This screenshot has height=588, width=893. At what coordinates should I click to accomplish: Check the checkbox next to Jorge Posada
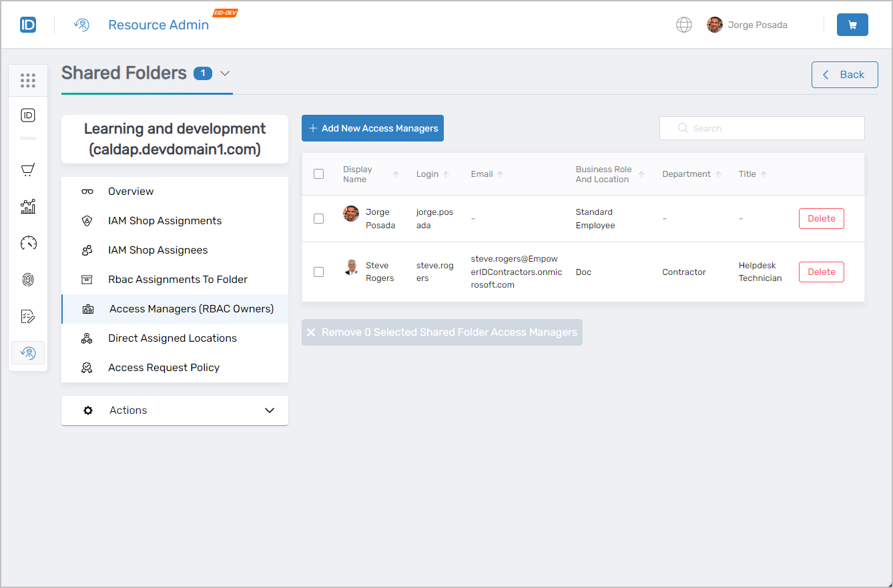[x=318, y=218]
